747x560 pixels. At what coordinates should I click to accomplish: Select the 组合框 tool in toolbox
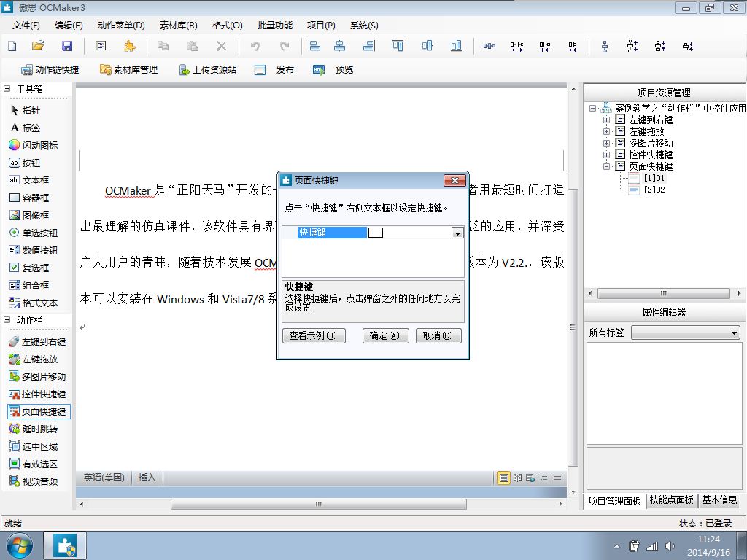click(x=29, y=285)
